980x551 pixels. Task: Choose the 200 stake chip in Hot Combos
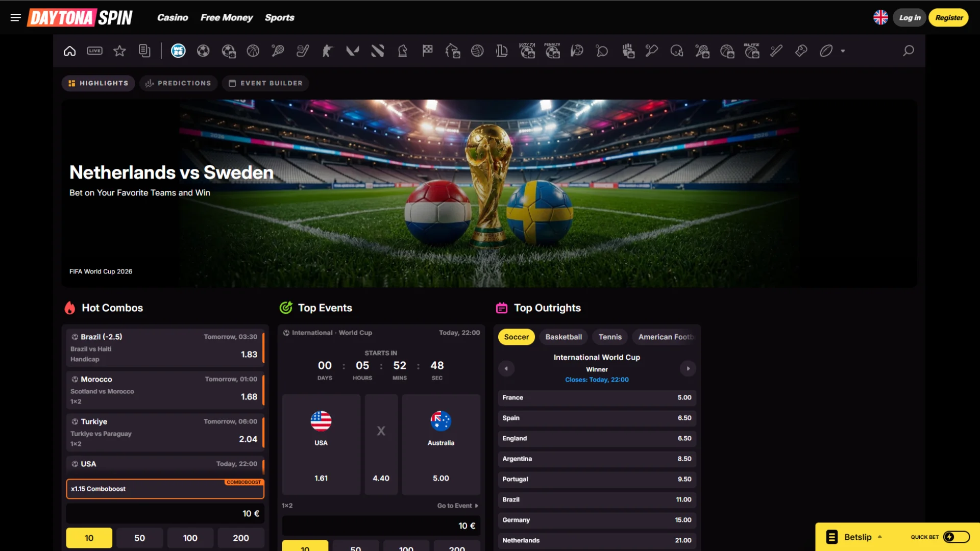(241, 538)
